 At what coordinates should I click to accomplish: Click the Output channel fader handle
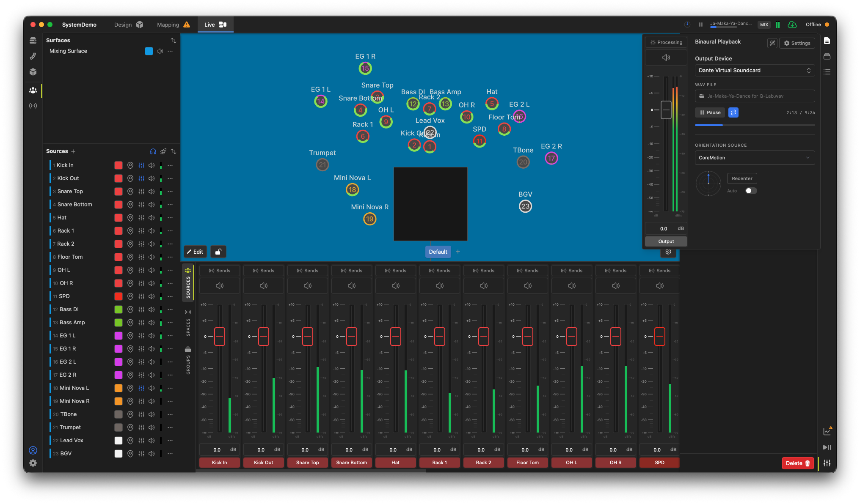point(666,110)
